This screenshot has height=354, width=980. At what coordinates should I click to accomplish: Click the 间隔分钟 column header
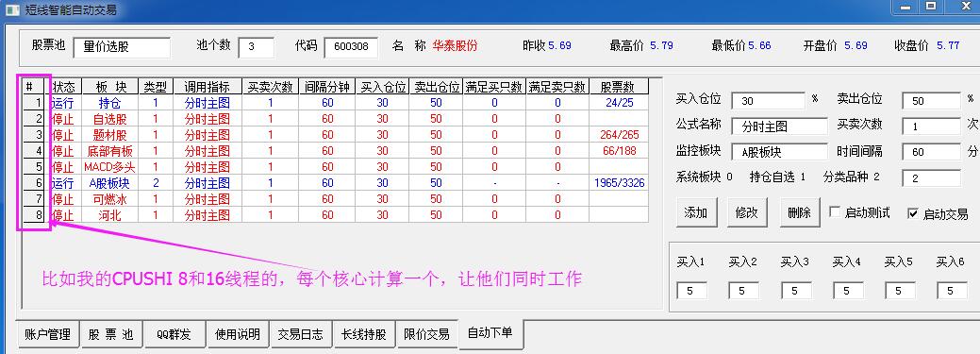(x=327, y=87)
